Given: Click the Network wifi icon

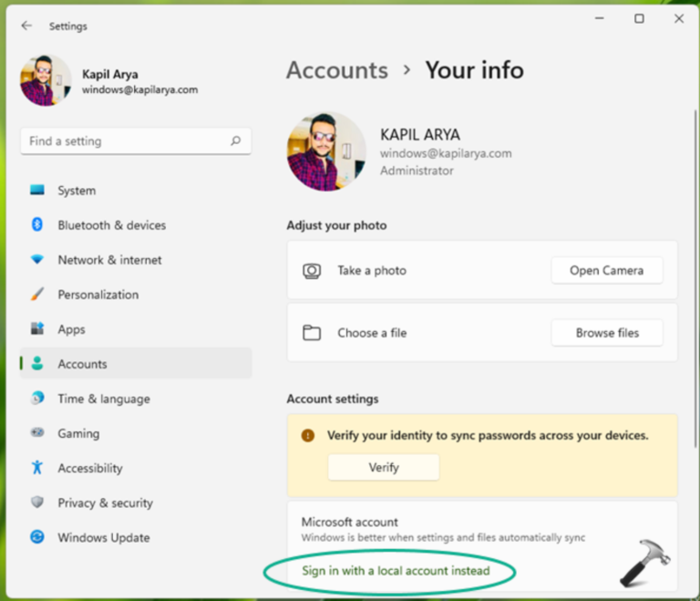Looking at the screenshot, I should pyautogui.click(x=37, y=259).
